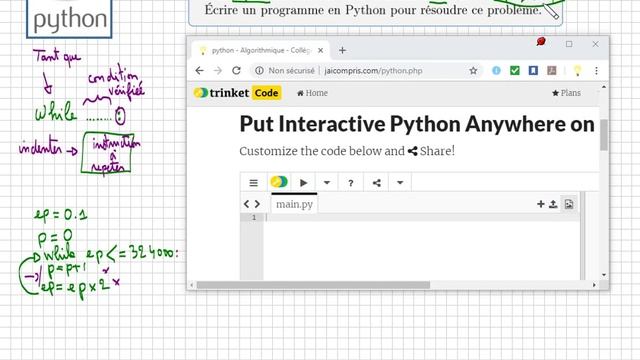
Task: Open the Plans link
Action: [566, 93]
